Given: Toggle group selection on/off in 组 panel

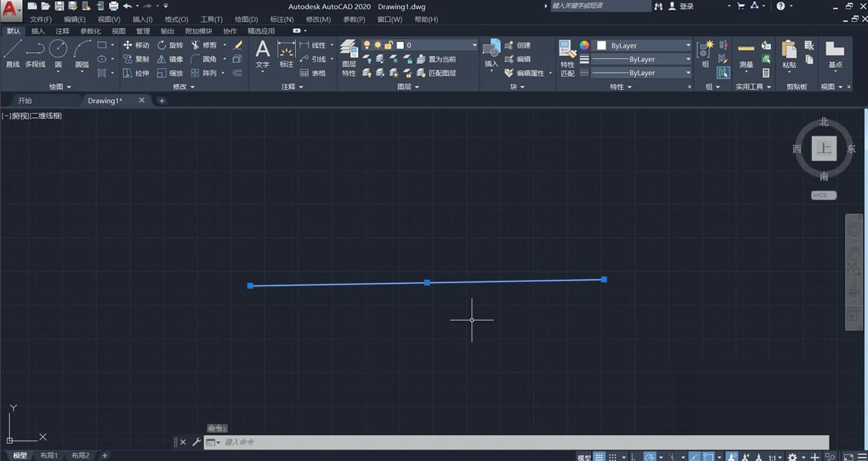Looking at the screenshot, I should (723, 73).
